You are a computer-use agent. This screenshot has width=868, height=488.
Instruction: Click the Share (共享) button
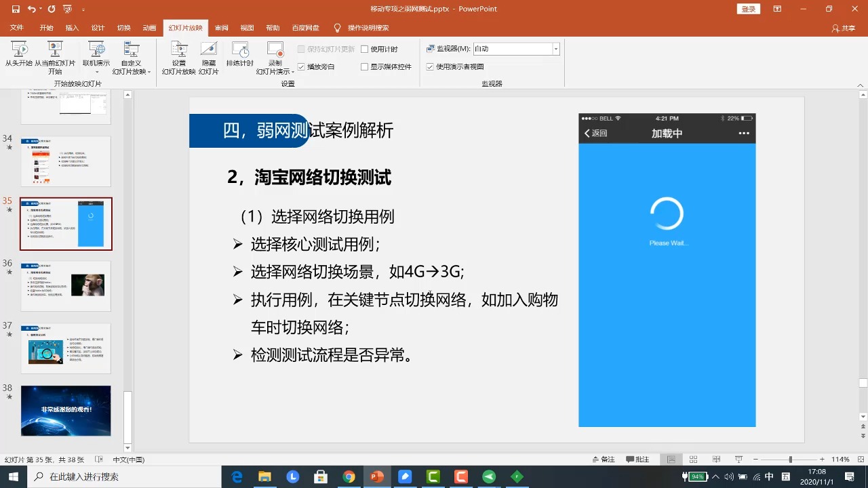point(844,28)
